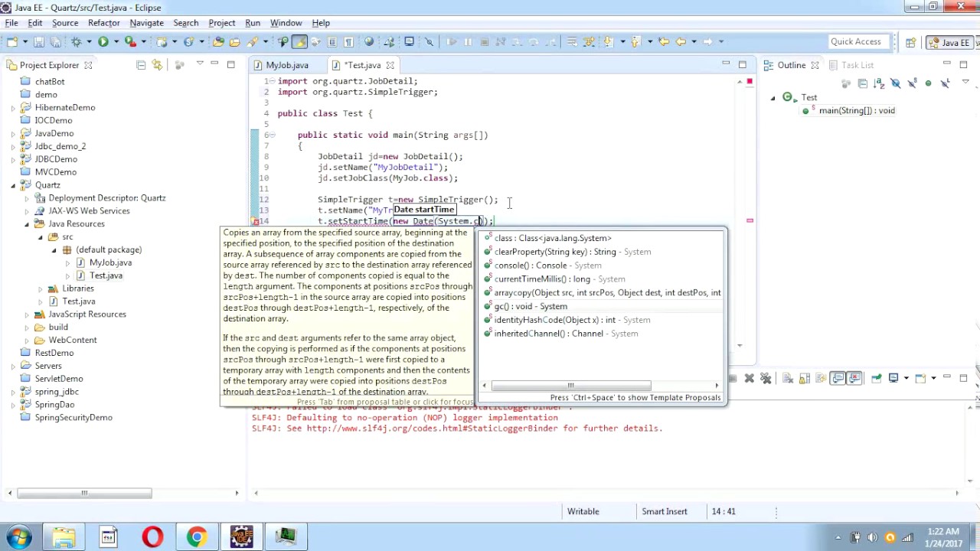Click Project Explorer horizontal scrollbar
Screen dimensions: 980x551
click(x=83, y=493)
